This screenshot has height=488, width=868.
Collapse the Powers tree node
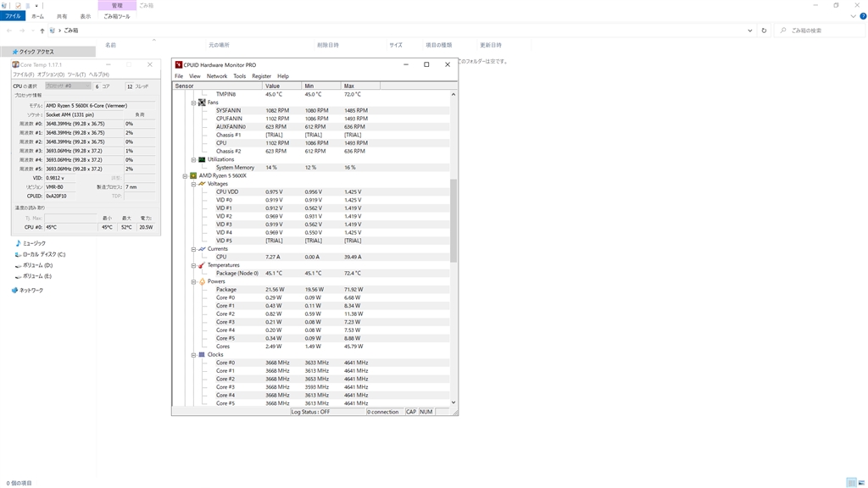pyautogui.click(x=194, y=281)
